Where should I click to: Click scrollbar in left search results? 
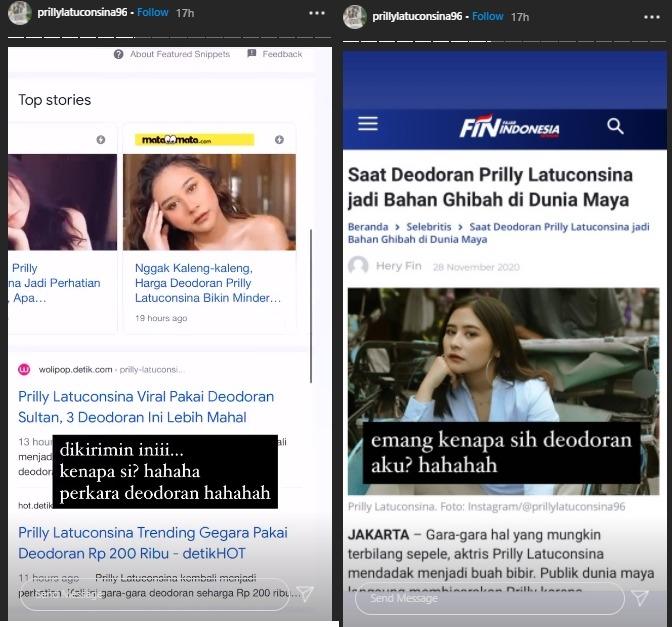point(311,306)
